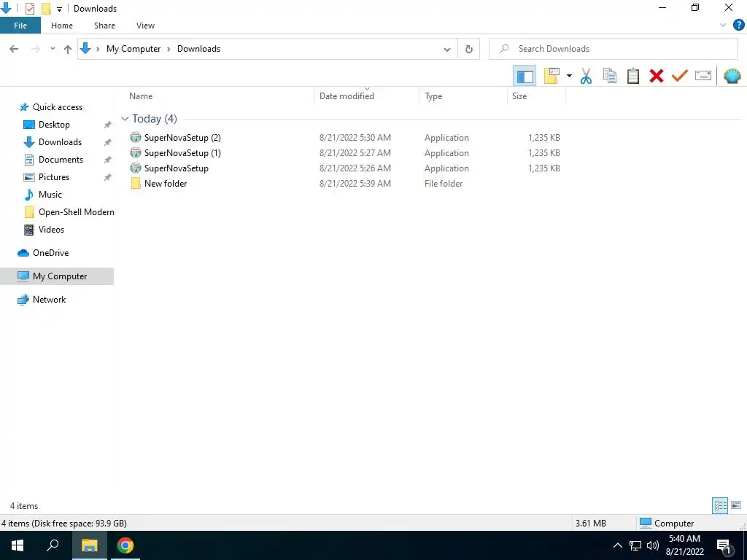Screen dimensions: 747x560
Task: Open the taskbar network status icon
Action: pos(635,545)
